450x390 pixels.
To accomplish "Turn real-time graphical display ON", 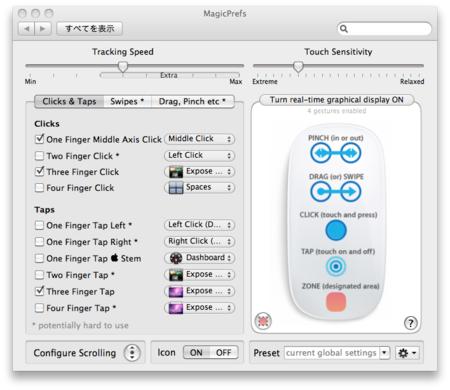I will point(337,100).
